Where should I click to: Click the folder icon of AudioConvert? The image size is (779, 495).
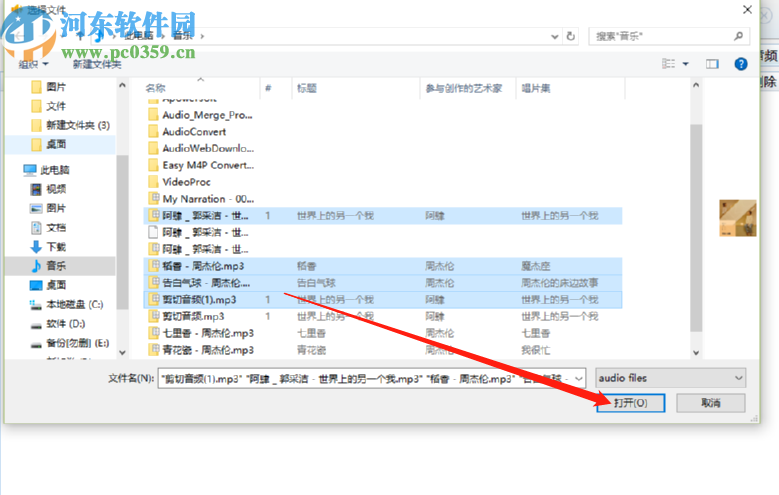click(x=154, y=132)
